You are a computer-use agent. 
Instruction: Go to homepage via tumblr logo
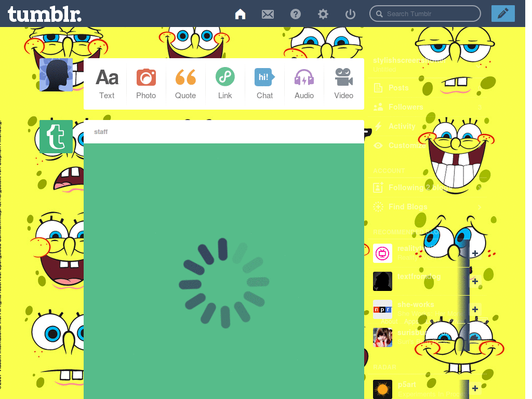(x=45, y=14)
